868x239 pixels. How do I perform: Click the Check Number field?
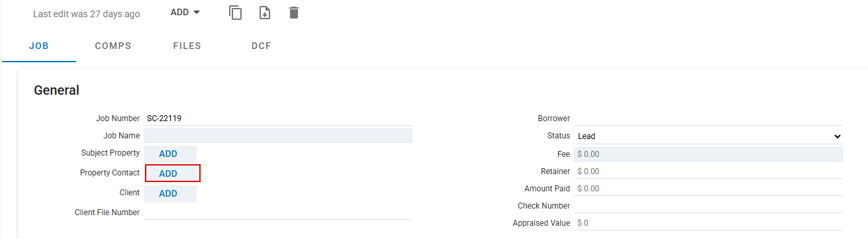tap(708, 206)
